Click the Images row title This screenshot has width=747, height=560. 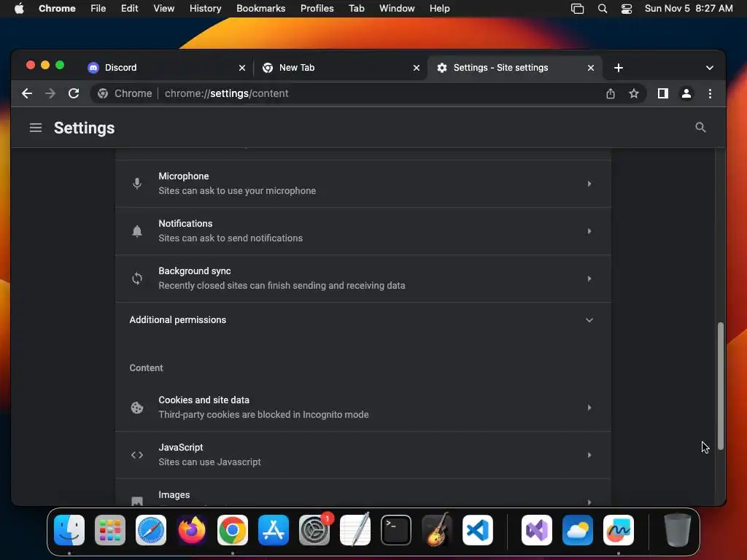click(x=174, y=495)
